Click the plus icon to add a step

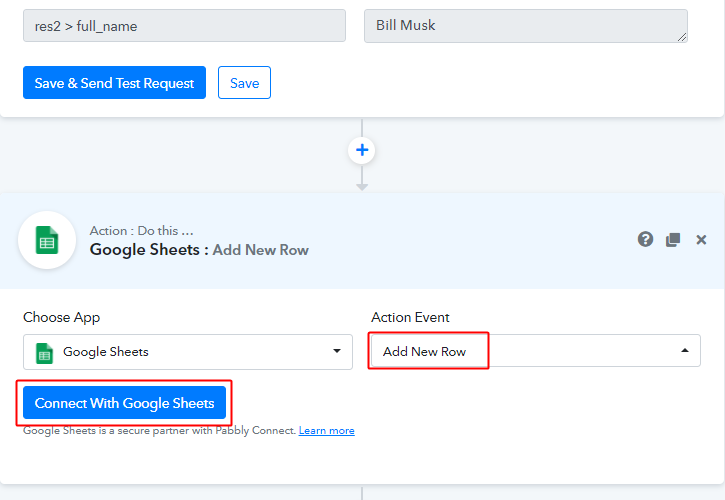pyautogui.click(x=362, y=150)
